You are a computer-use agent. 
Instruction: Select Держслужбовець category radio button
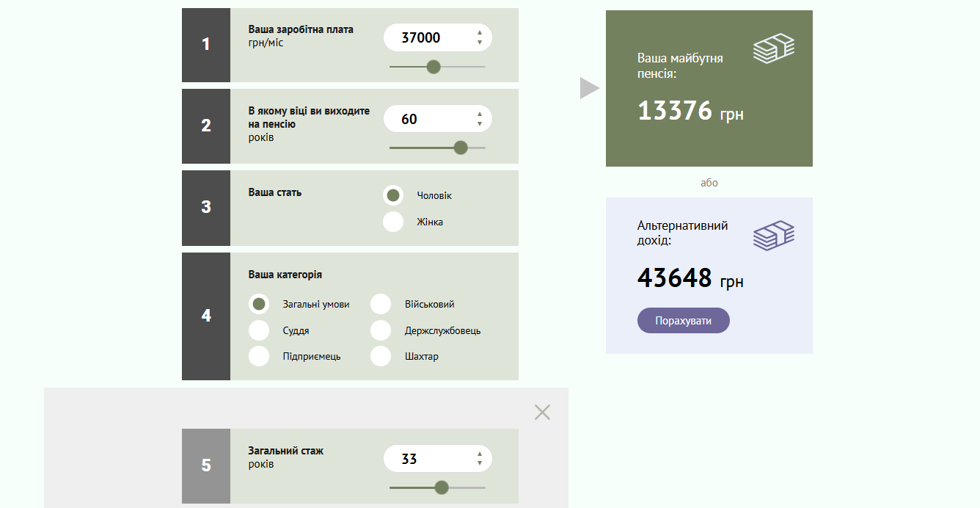pos(381,330)
